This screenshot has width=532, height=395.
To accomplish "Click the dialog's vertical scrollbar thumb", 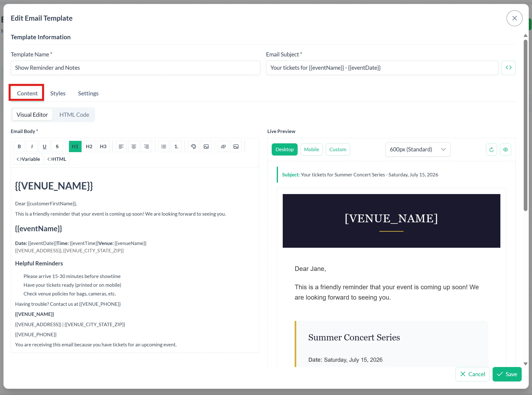I will point(526,125).
